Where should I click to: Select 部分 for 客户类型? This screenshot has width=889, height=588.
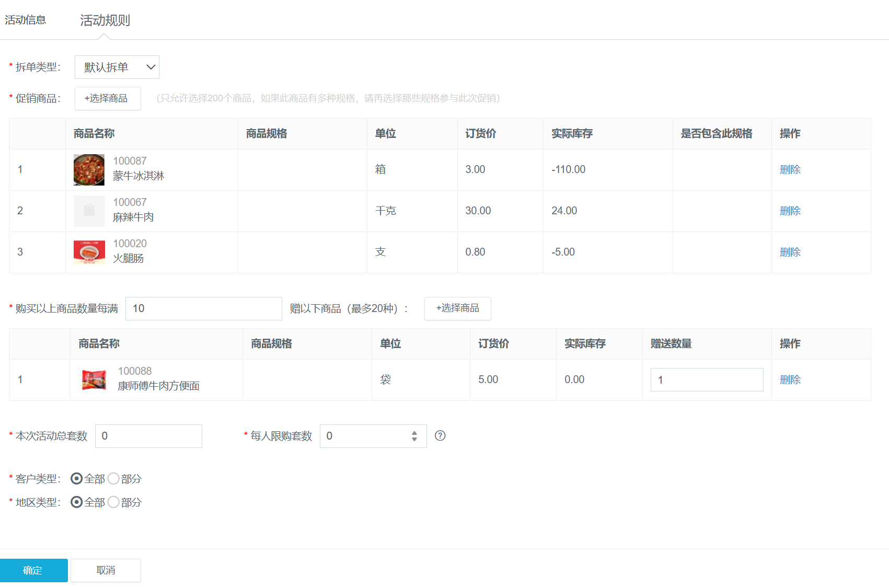coord(113,479)
